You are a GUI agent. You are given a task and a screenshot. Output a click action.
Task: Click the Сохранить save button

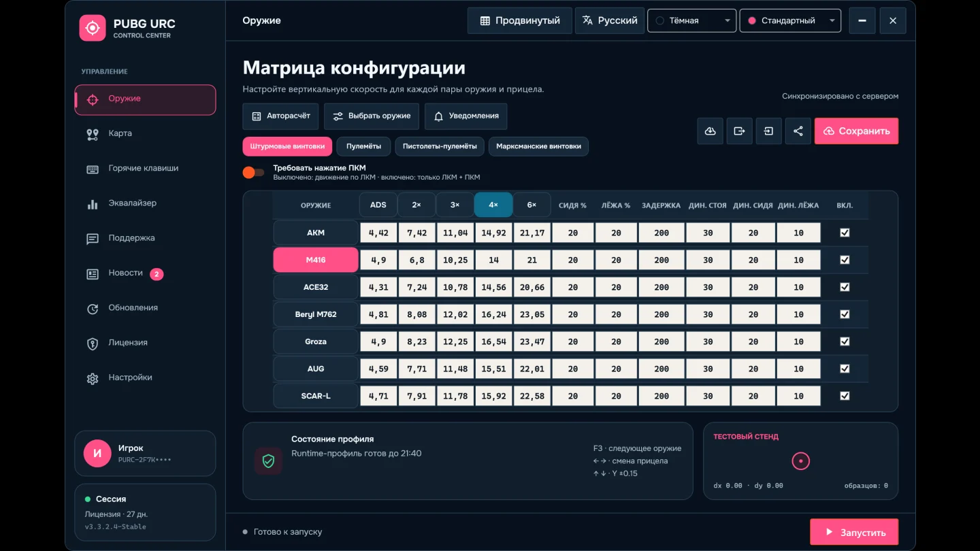pos(856,131)
